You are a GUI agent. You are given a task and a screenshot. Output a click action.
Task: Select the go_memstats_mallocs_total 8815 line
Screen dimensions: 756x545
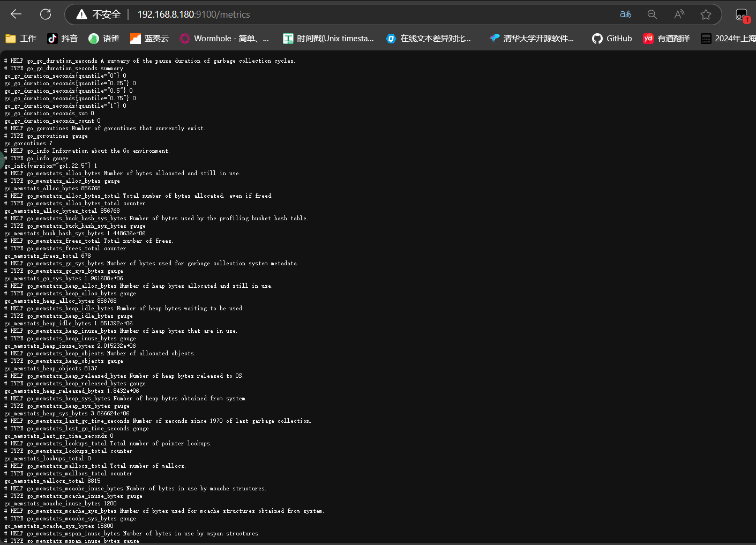point(53,481)
